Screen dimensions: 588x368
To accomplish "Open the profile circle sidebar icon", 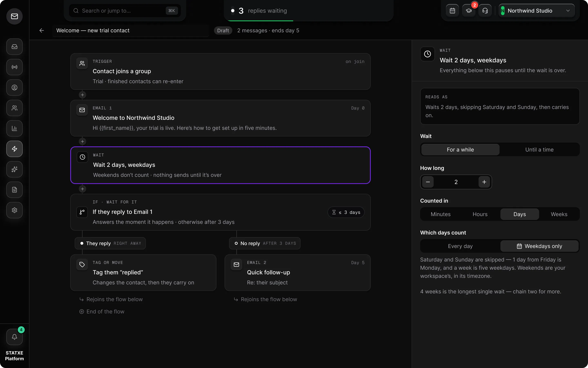I will [x=14, y=87].
